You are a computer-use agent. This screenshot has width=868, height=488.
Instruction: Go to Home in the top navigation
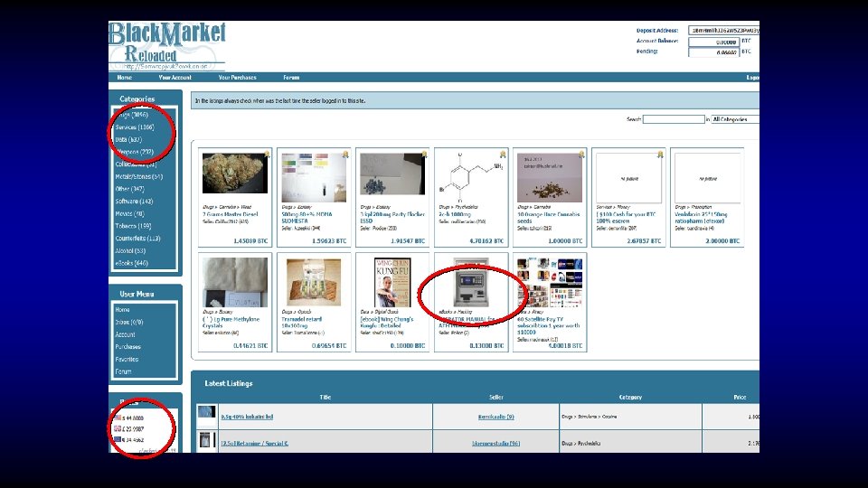point(125,78)
